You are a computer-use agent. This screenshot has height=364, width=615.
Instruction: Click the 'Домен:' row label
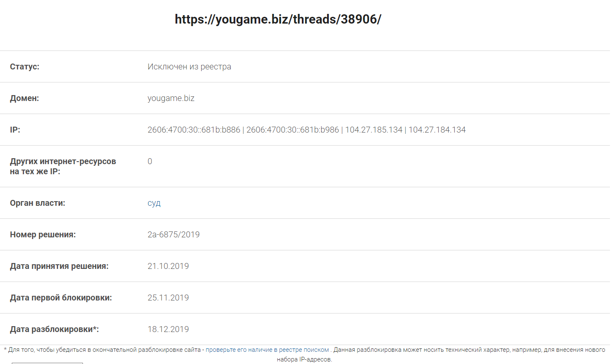(24, 98)
